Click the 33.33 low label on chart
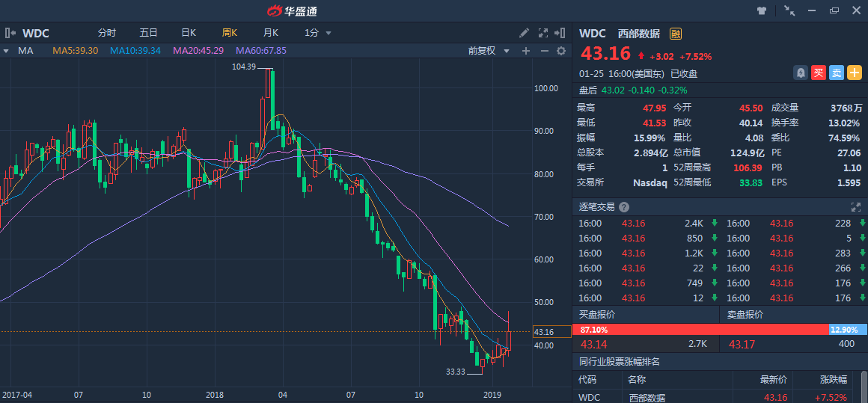The height and width of the screenshot is (403, 868). coord(456,372)
